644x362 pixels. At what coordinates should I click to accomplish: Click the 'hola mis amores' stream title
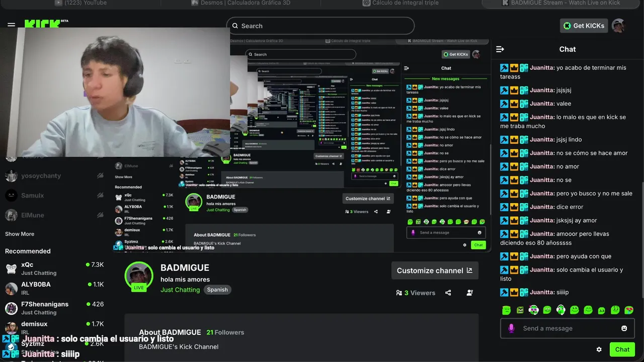pyautogui.click(x=185, y=279)
